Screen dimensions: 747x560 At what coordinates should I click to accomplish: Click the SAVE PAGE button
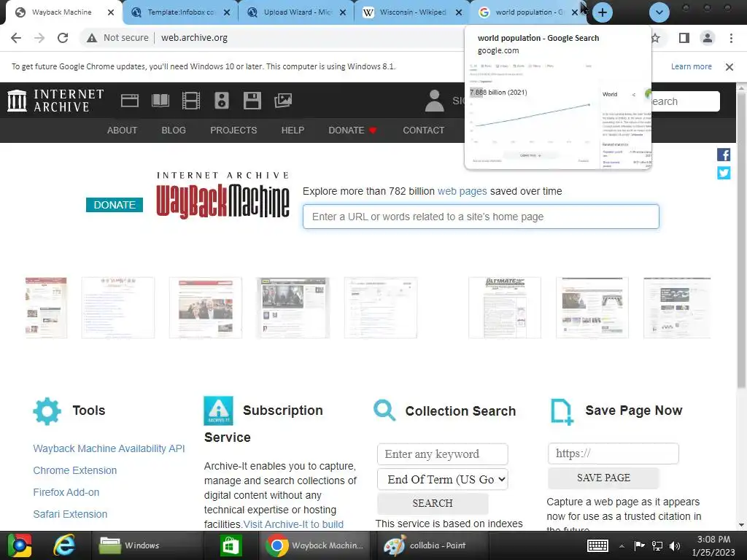pyautogui.click(x=603, y=478)
